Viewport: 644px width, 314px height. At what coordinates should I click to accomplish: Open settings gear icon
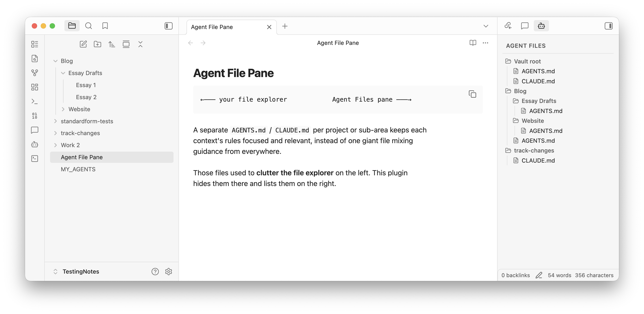pos(169,271)
